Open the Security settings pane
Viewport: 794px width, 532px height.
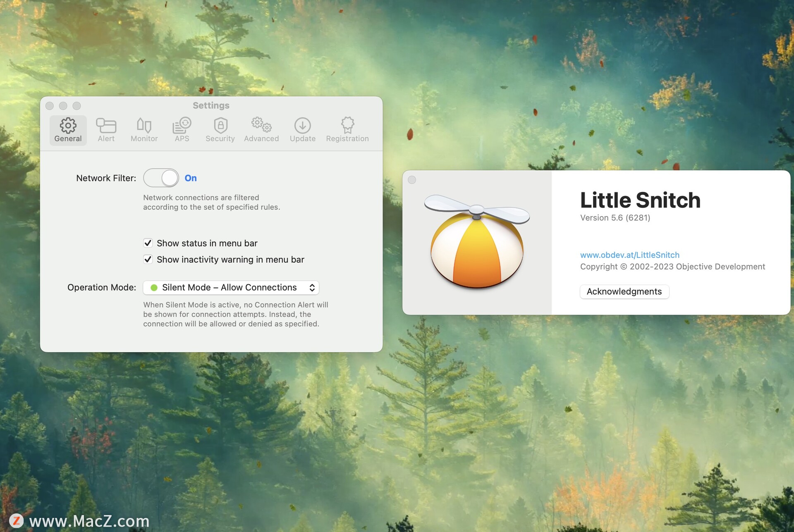click(220, 129)
